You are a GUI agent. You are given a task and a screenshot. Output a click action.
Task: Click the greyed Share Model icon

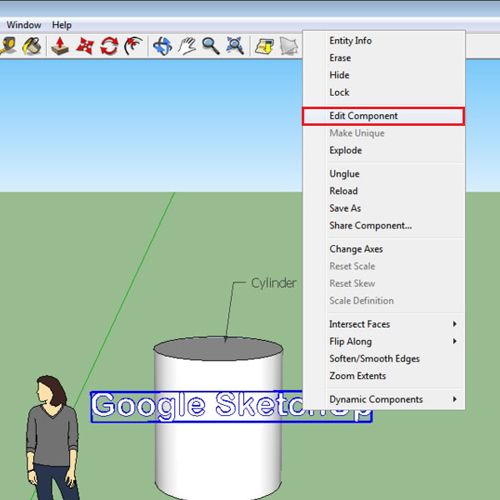tap(289, 46)
